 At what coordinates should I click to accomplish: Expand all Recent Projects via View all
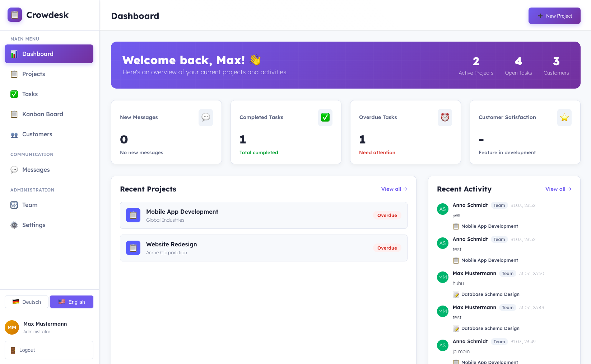[x=394, y=189]
